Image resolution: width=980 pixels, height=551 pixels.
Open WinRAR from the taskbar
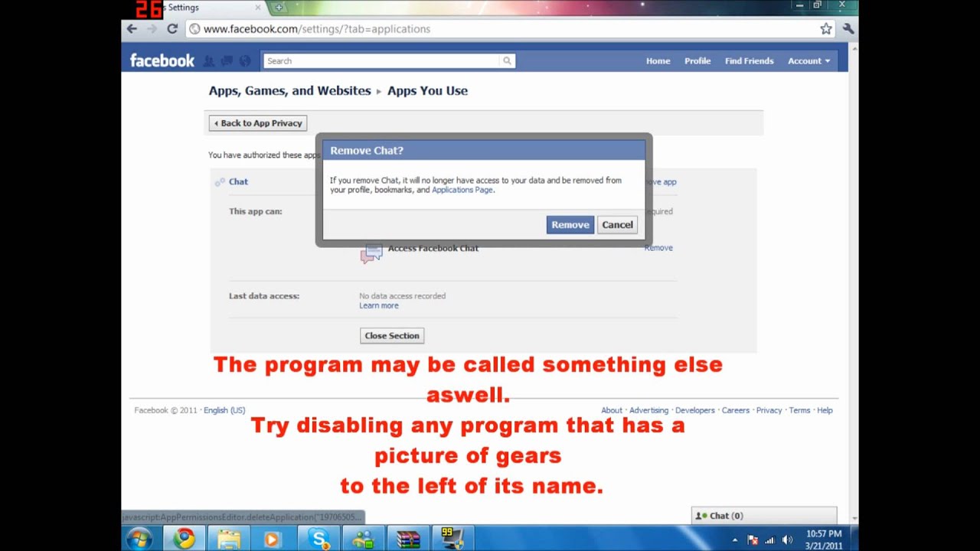408,539
